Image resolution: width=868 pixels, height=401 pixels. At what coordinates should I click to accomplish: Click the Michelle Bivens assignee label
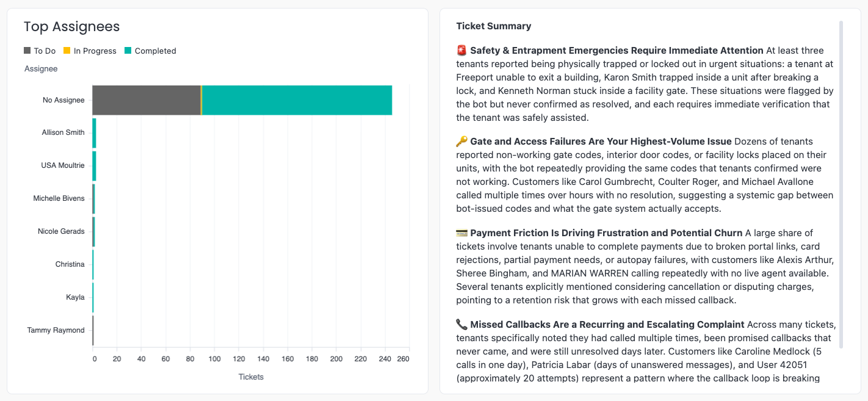click(x=59, y=198)
